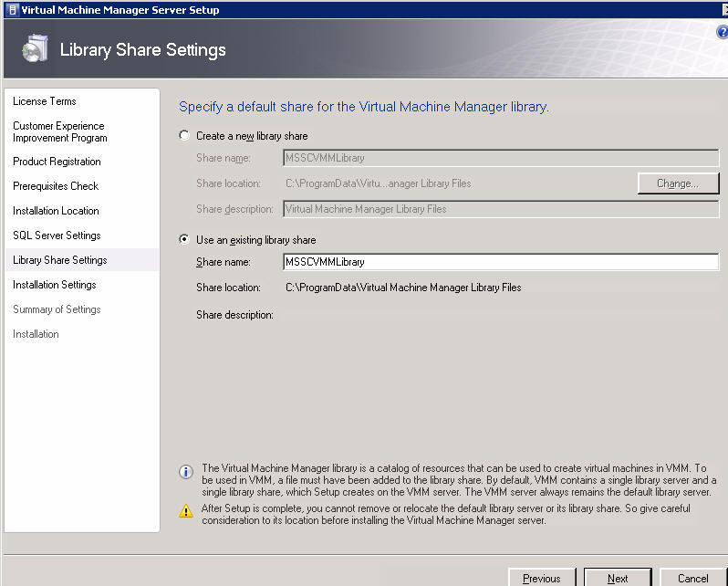Click the disabled new Share name field

[x=501, y=158]
